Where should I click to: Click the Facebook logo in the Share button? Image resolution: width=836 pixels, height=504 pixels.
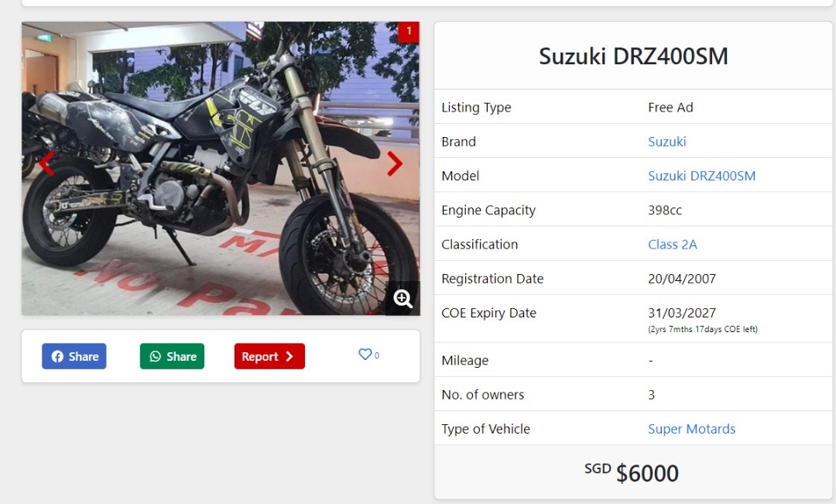(x=57, y=356)
